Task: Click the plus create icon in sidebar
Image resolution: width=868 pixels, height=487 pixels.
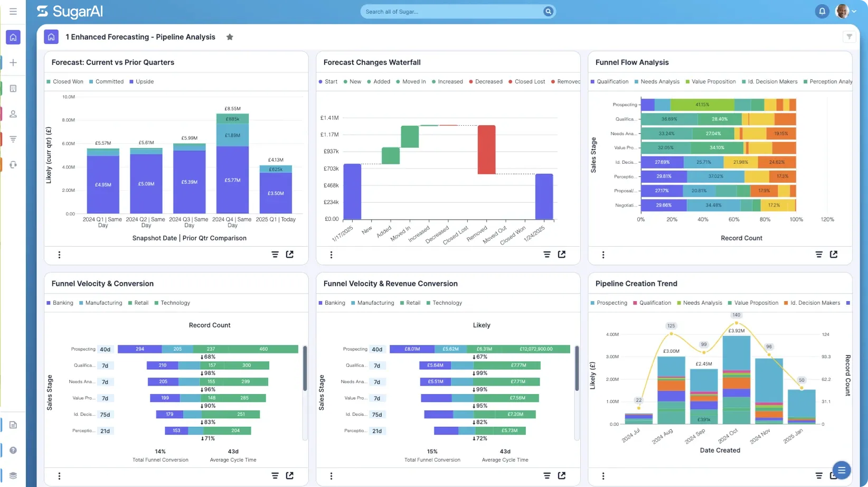Action: pyautogui.click(x=13, y=62)
